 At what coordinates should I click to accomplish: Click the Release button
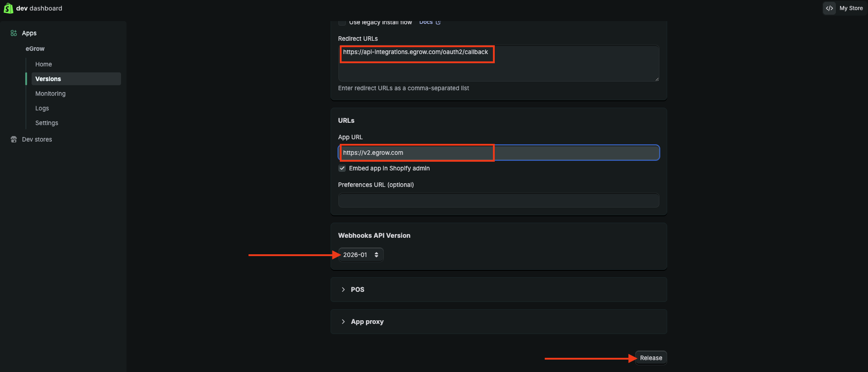click(x=651, y=358)
